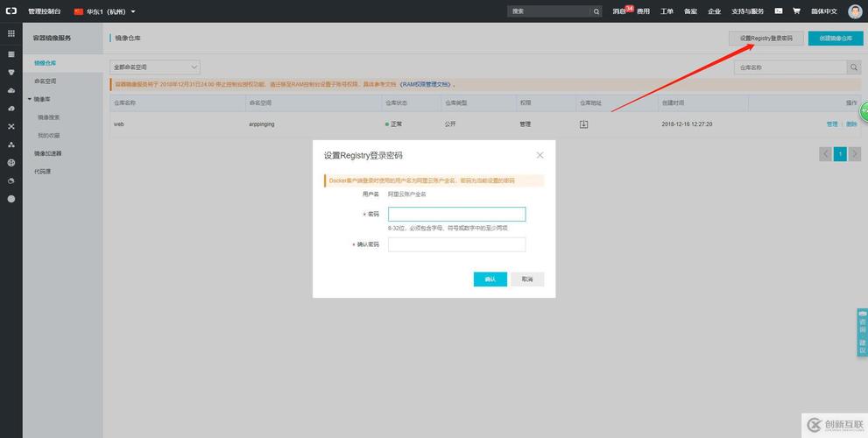Viewport: 868px width, 438px height.
Task: Open the Cloud Shell terminal icon
Action: click(x=779, y=11)
